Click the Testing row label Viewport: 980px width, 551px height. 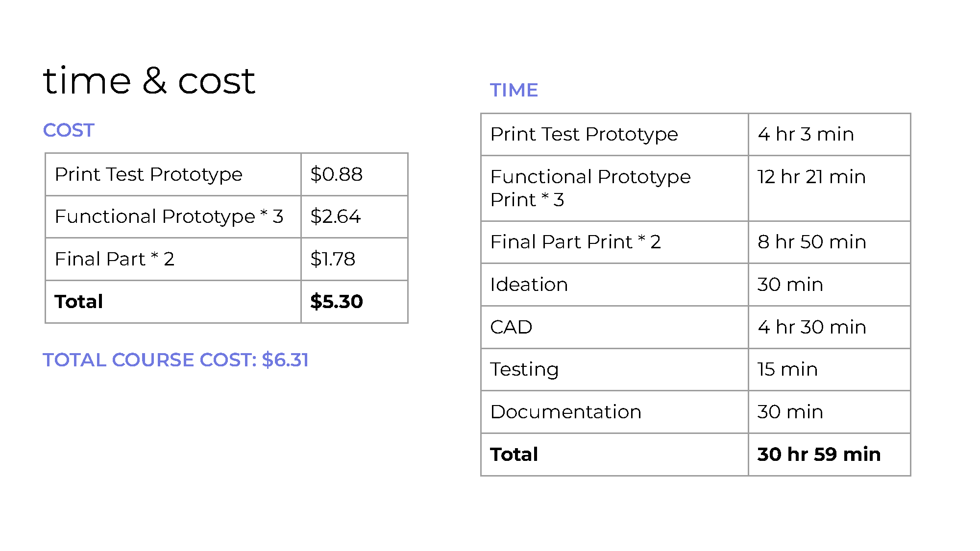click(524, 369)
